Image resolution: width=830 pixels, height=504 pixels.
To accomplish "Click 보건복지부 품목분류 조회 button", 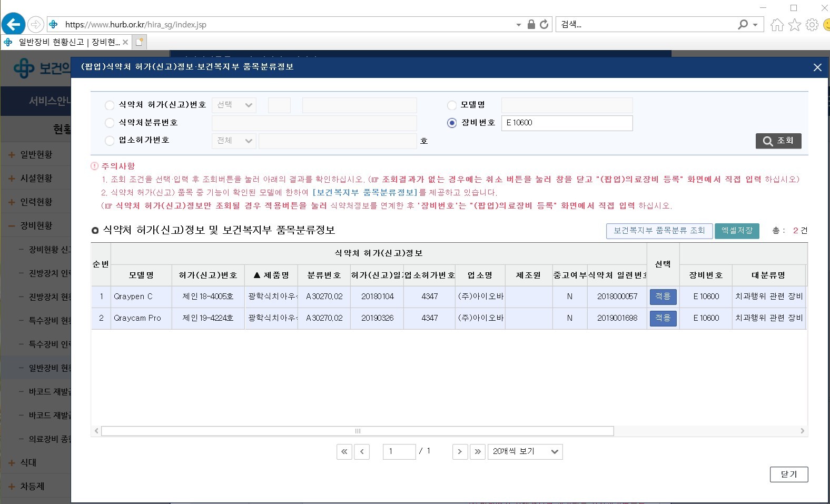I will point(659,231).
